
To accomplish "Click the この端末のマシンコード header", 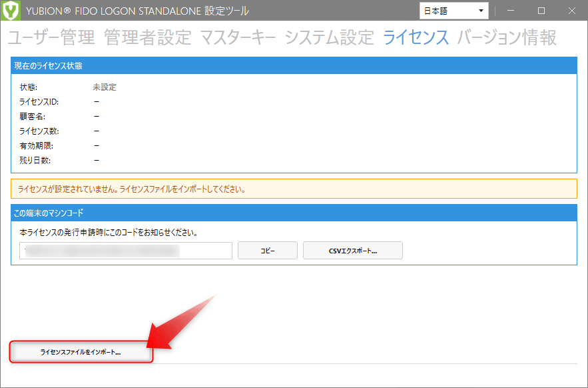I will (294, 213).
